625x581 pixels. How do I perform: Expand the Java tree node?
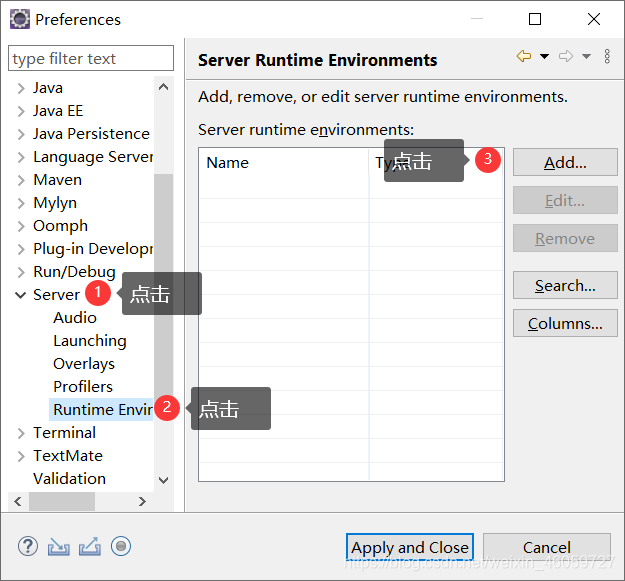click(21, 88)
